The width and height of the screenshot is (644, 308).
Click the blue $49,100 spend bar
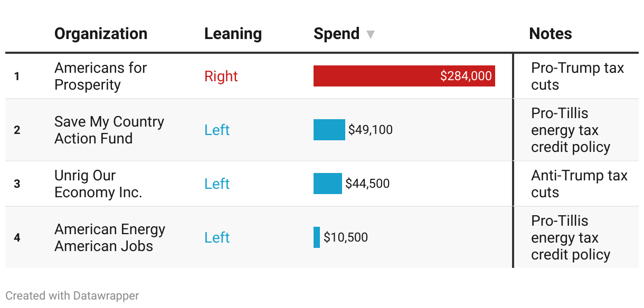(x=329, y=130)
